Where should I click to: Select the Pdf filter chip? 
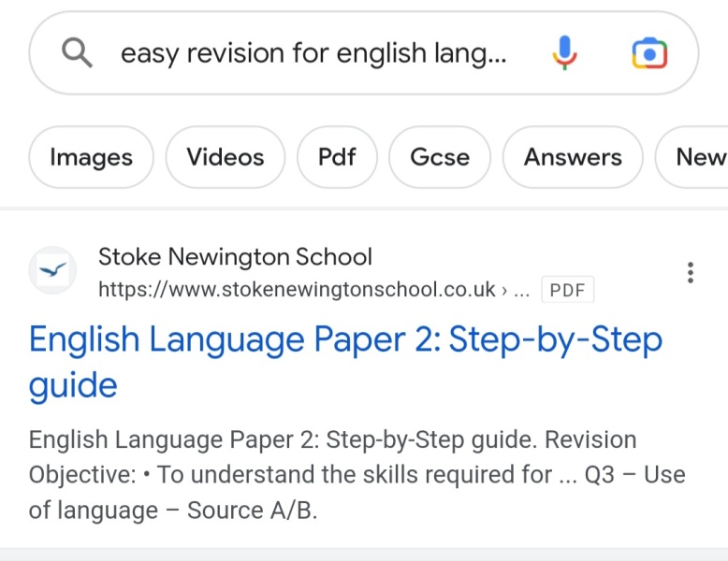(337, 157)
